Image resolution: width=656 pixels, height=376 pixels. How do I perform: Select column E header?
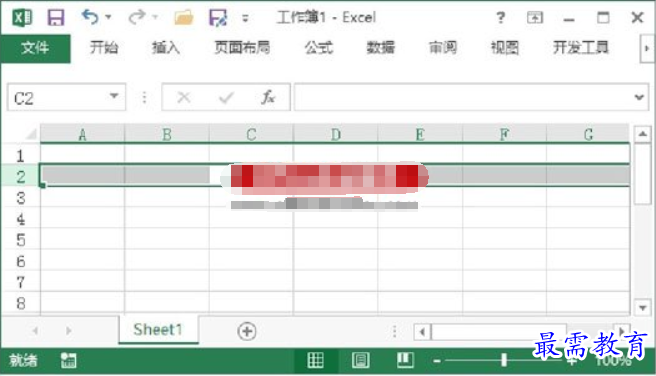click(x=420, y=135)
